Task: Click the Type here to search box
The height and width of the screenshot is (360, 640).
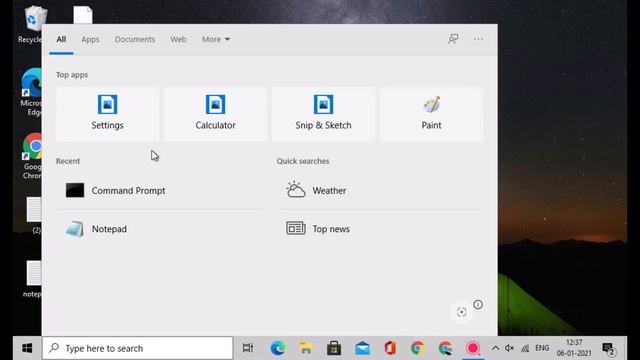Action: [138, 348]
